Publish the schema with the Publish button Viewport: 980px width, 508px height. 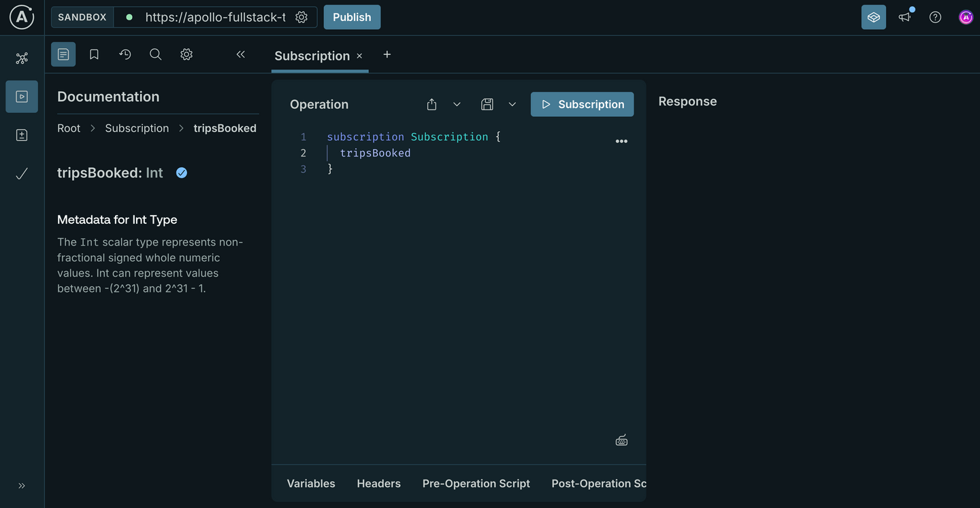coord(352,16)
